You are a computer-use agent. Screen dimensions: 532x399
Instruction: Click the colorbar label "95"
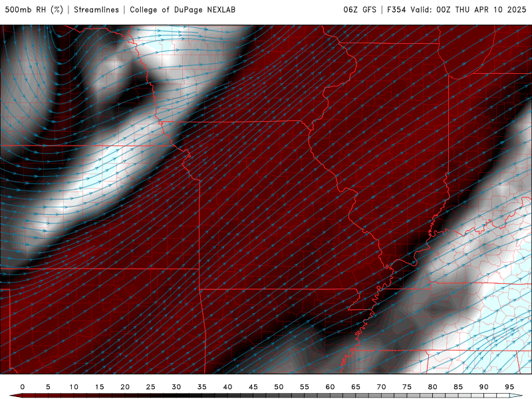pos(509,387)
